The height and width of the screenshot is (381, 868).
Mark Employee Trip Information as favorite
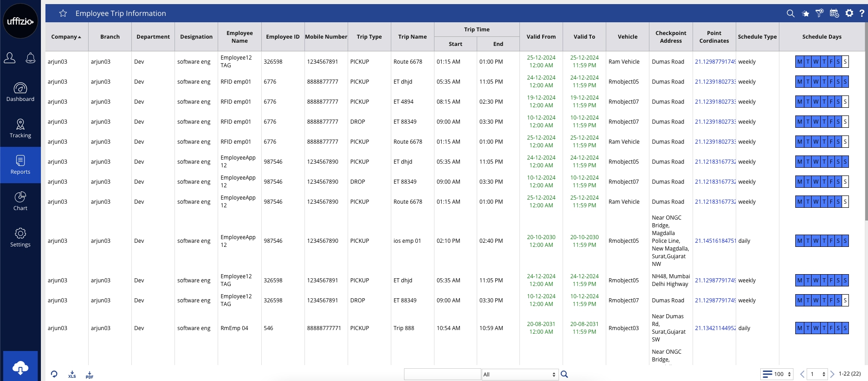click(63, 14)
